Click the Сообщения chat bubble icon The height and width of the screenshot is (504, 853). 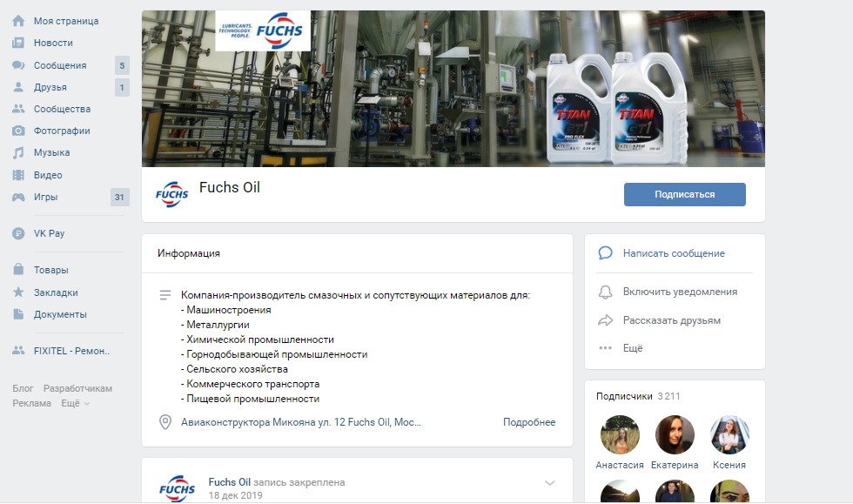(18, 65)
